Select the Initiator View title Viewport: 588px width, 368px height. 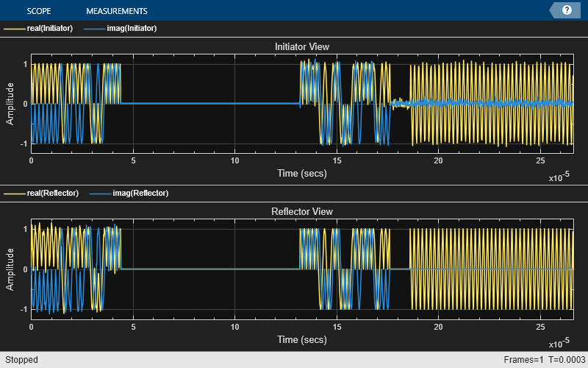tap(302, 46)
